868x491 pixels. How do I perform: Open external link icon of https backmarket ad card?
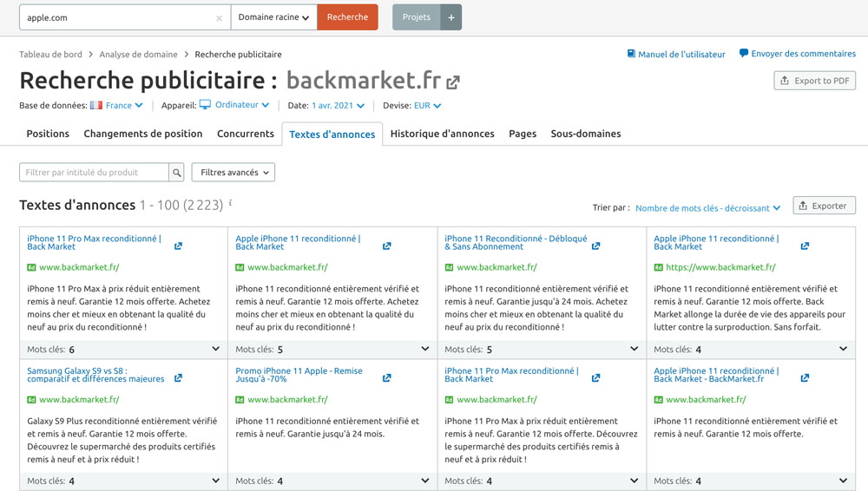click(x=805, y=245)
